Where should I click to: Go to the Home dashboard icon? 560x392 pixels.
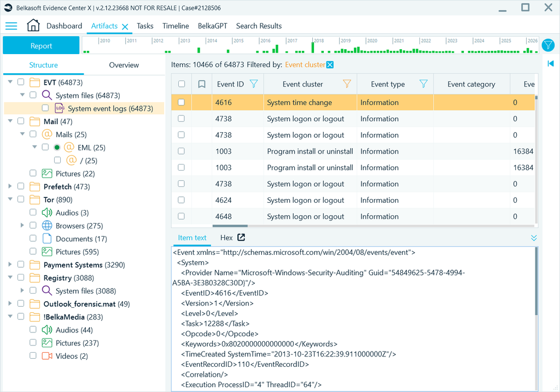coord(33,25)
